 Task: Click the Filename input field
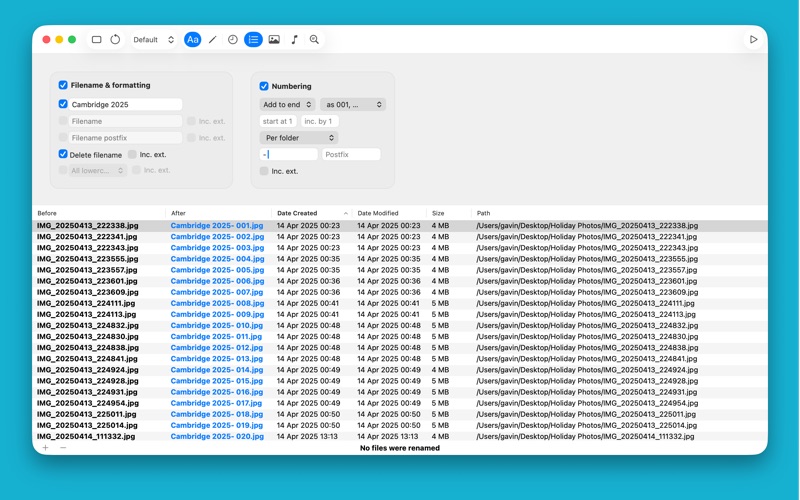[126, 121]
